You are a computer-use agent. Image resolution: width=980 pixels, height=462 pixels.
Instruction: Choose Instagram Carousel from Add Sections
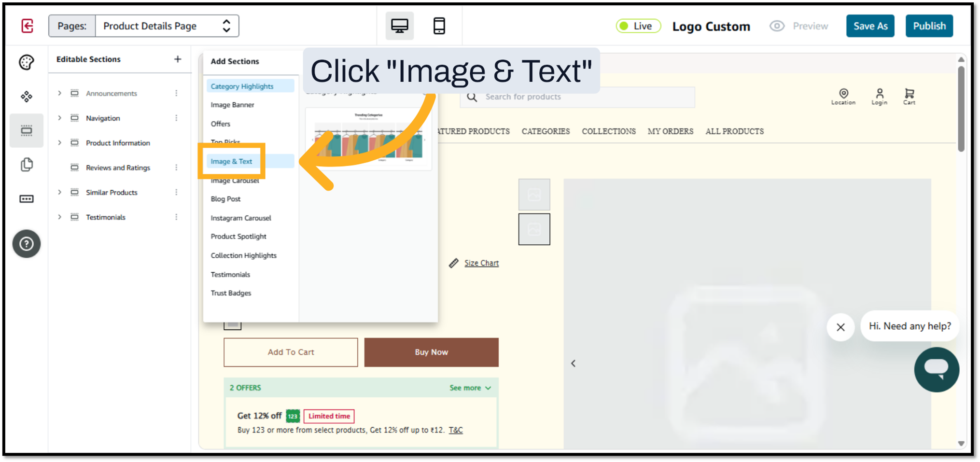pyautogui.click(x=241, y=218)
